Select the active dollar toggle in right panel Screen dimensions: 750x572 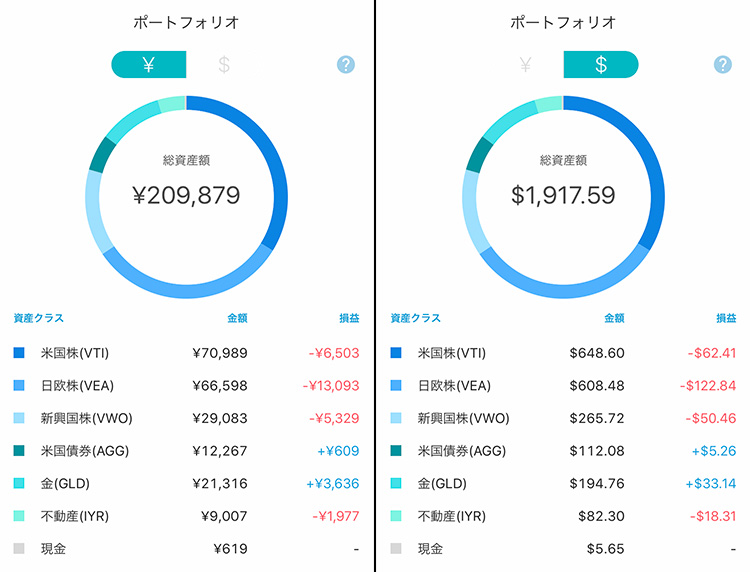pos(601,65)
